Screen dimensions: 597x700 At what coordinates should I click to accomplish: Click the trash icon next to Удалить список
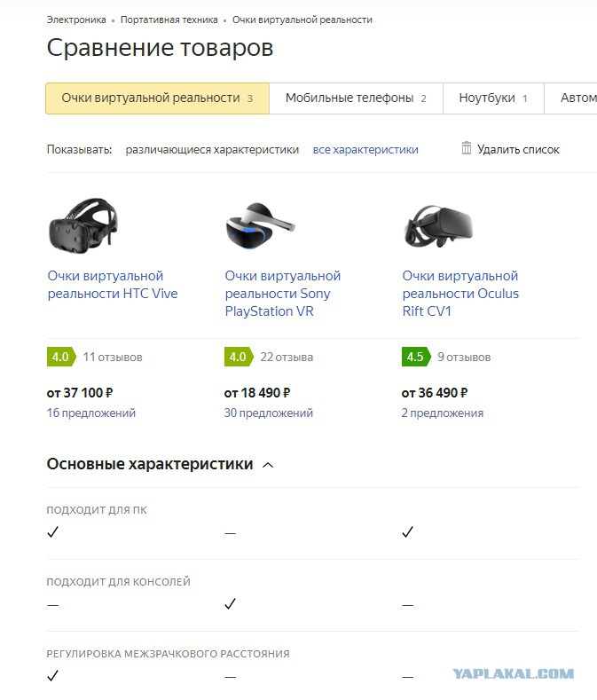(467, 148)
